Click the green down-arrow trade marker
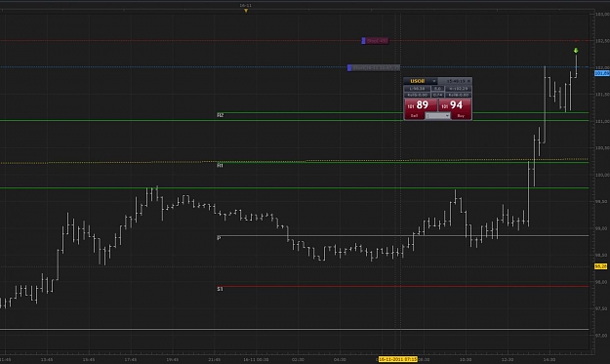 coord(576,51)
